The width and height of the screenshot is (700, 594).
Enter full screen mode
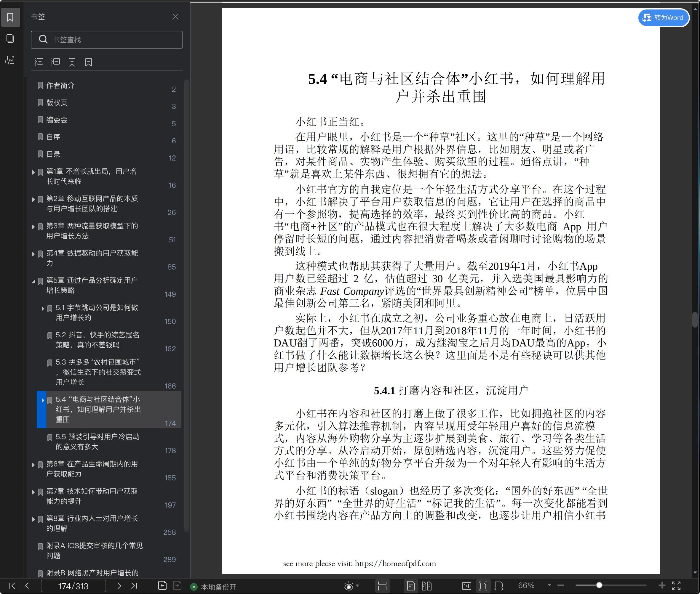point(676,586)
